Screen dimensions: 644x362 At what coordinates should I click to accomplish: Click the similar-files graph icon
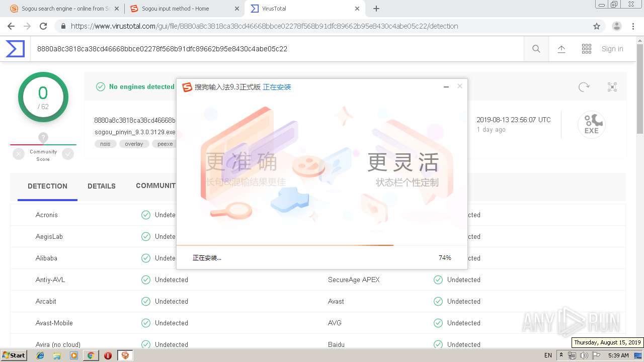[612, 87]
